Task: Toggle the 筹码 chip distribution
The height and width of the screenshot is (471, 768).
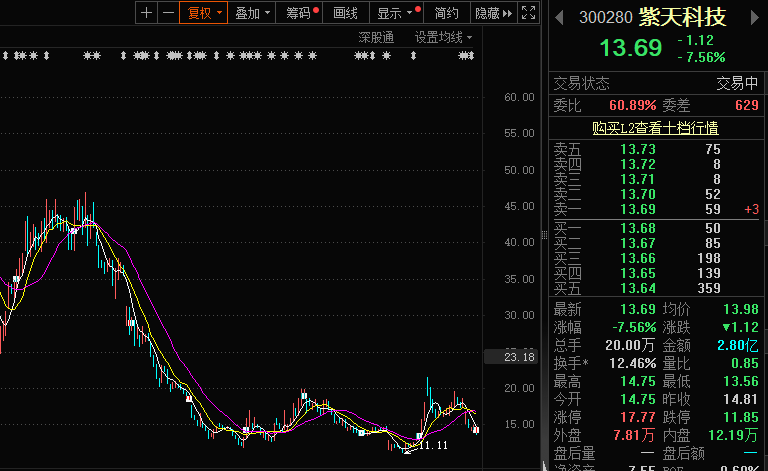Action: [298, 13]
